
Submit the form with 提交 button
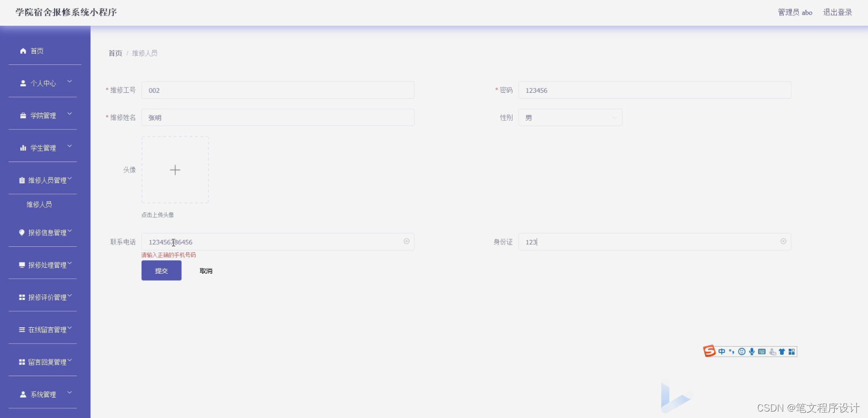point(161,270)
